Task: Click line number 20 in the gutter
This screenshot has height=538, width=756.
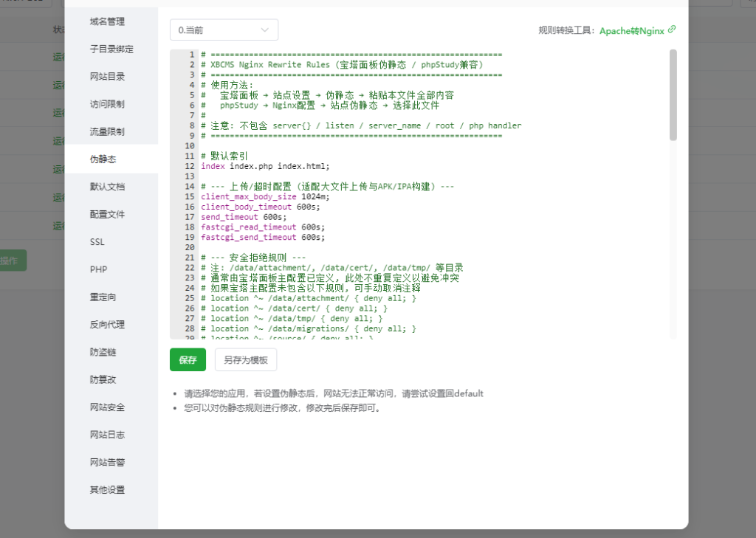Action: click(190, 247)
